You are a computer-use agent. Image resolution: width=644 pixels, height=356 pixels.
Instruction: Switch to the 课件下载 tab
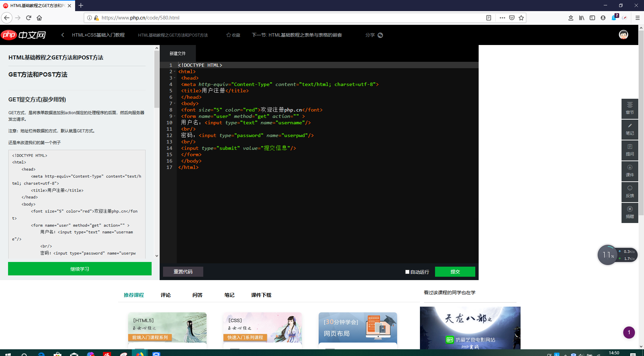(x=261, y=295)
